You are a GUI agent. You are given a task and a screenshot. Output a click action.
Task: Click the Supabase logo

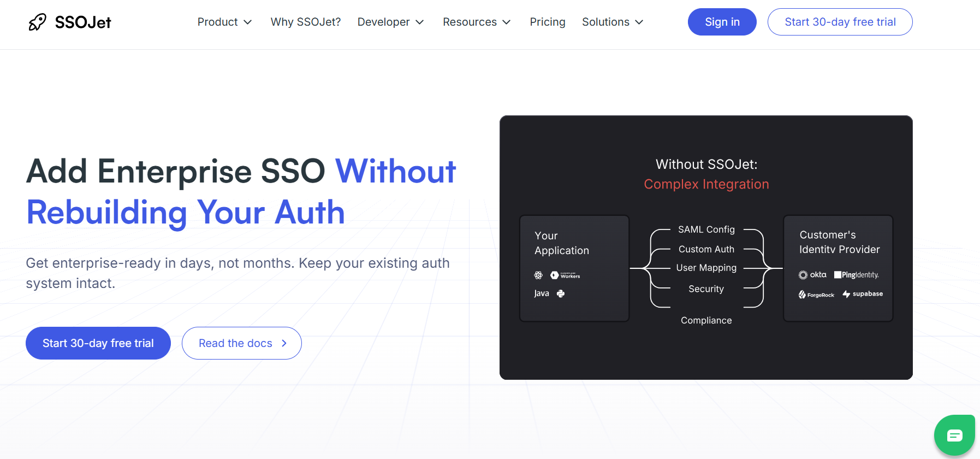point(863,294)
